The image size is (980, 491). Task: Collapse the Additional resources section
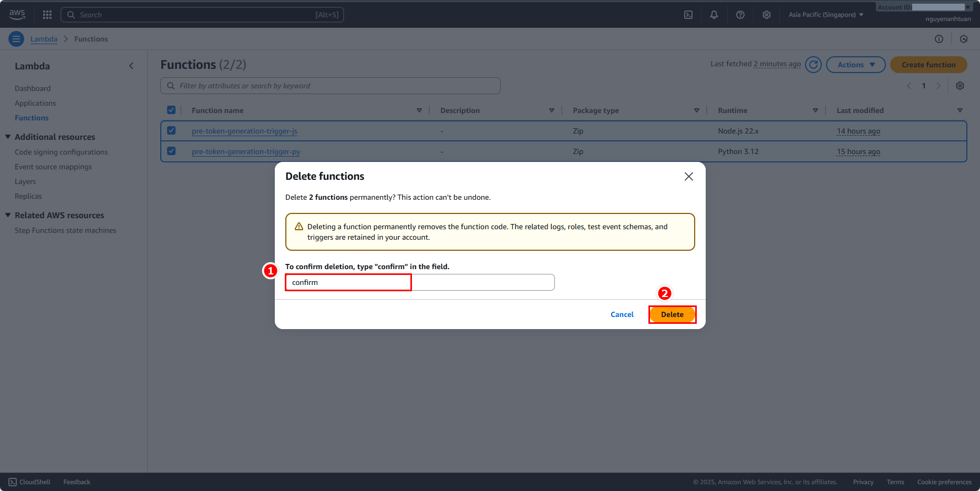click(x=8, y=137)
